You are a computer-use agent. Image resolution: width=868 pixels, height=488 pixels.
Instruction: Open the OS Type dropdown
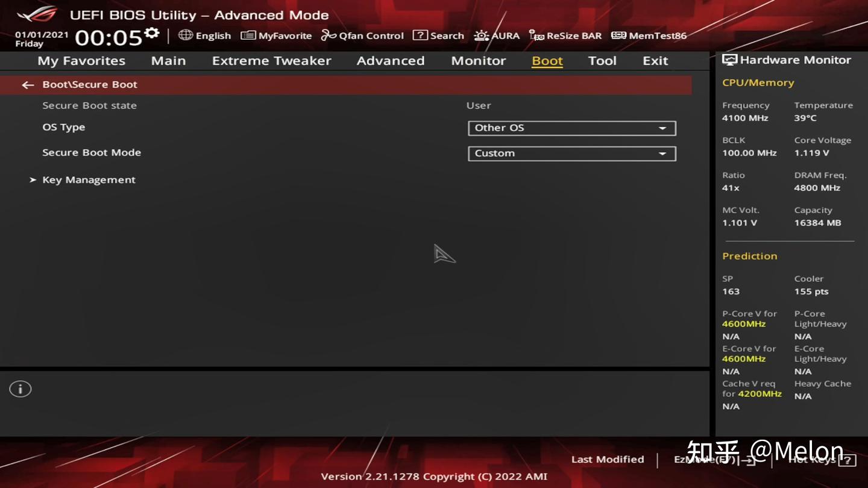(572, 128)
